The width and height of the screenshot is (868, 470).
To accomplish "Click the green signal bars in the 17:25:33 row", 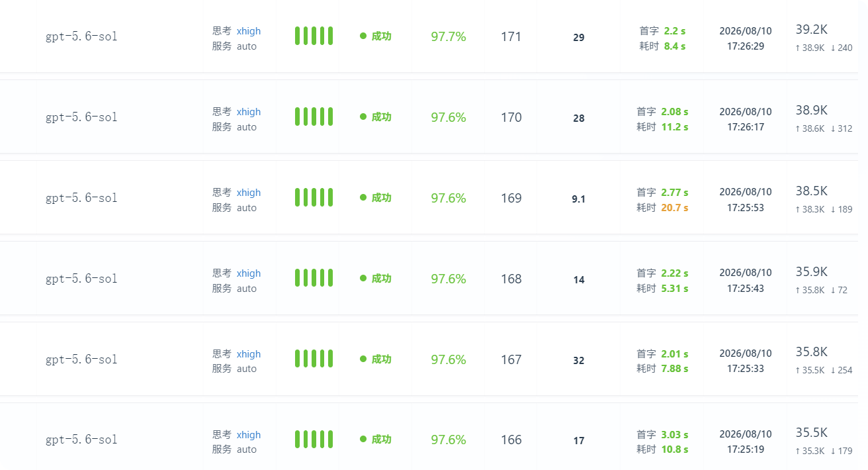I will point(314,359).
